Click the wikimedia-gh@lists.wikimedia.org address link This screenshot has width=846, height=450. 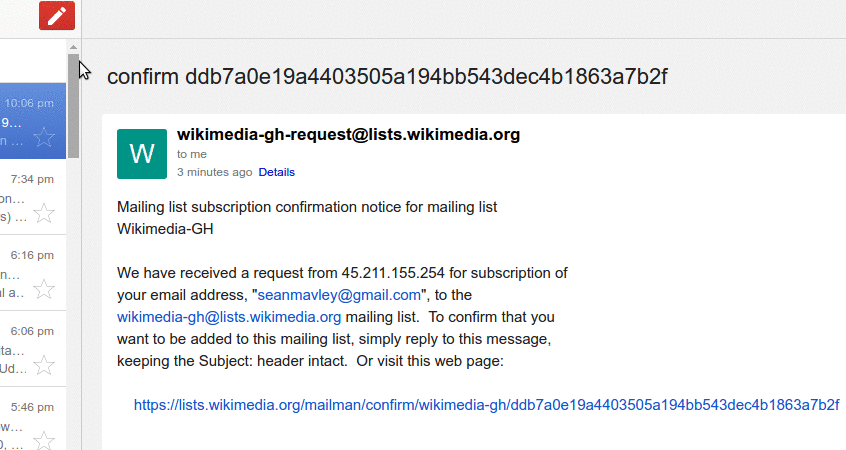[229, 317]
